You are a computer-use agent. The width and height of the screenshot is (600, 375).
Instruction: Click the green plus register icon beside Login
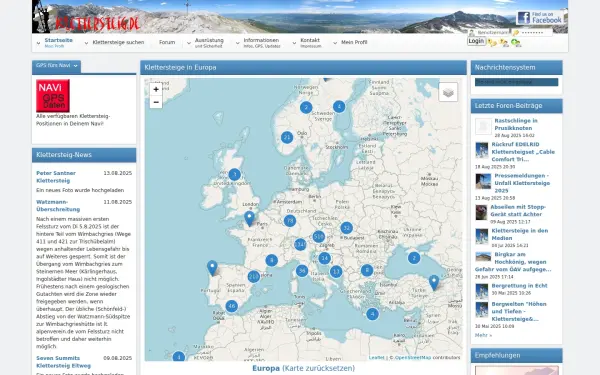pos(516,43)
